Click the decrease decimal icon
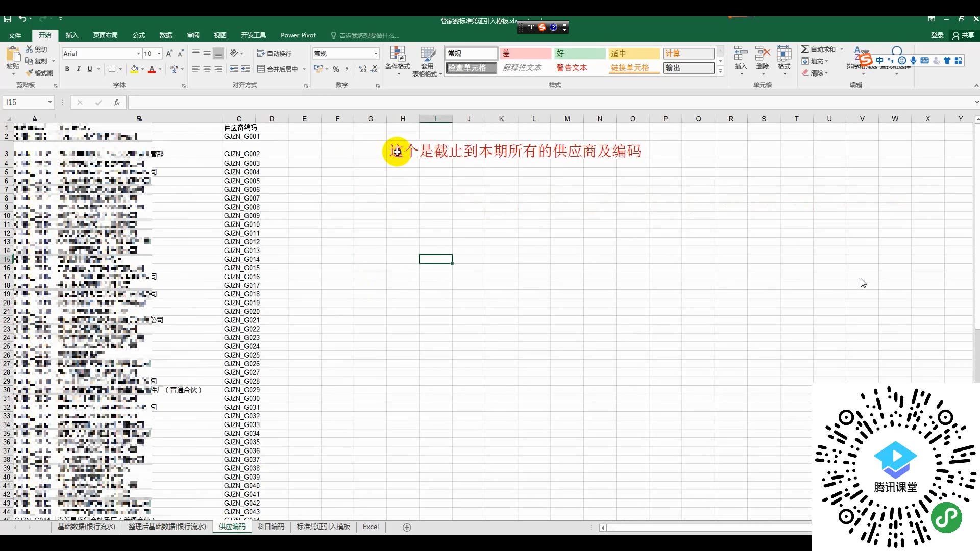Viewport: 980px width, 551px height. pyautogui.click(x=374, y=69)
